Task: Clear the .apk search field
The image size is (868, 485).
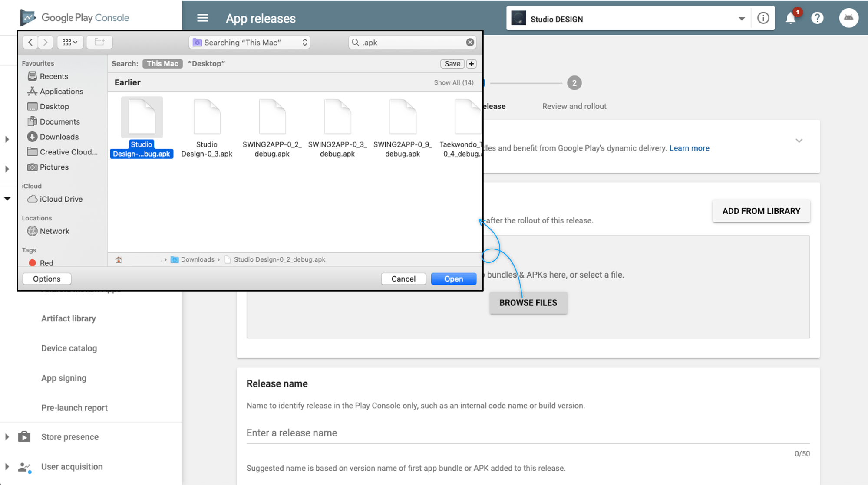Action: click(x=470, y=42)
